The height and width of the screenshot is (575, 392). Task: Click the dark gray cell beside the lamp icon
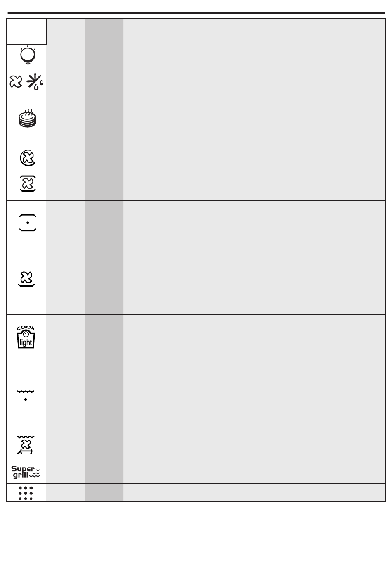[x=104, y=55]
